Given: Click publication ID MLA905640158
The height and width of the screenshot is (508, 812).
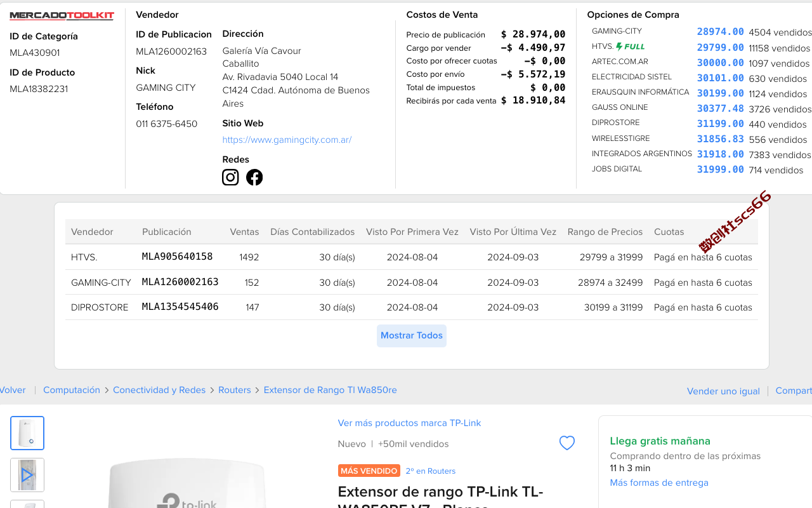Looking at the screenshot, I should coord(177,257).
